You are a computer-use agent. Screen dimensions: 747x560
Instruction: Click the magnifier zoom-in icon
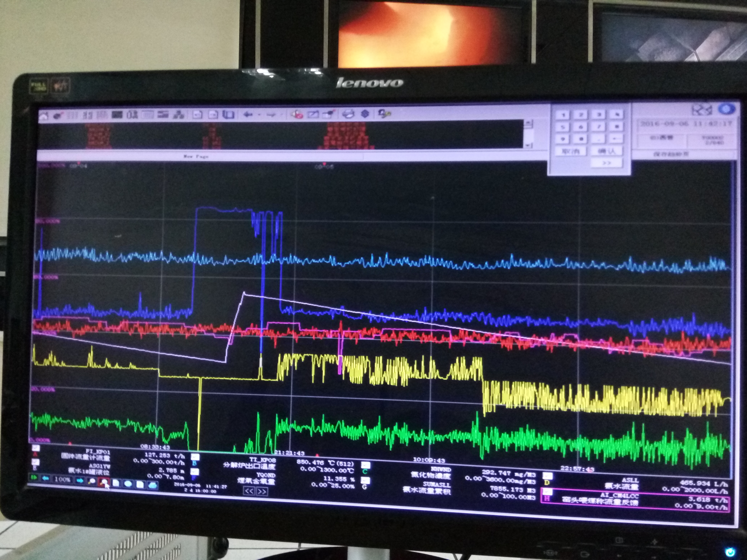pyautogui.click(x=92, y=481)
